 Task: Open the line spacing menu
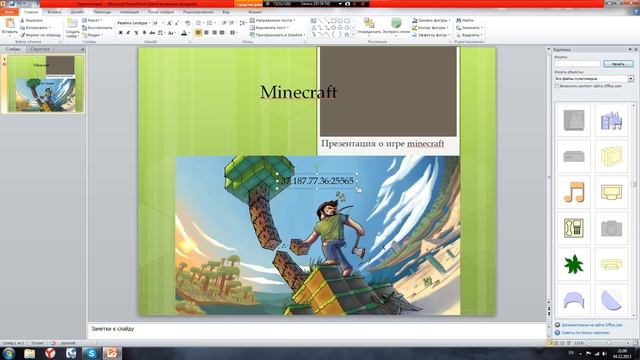tap(242, 23)
